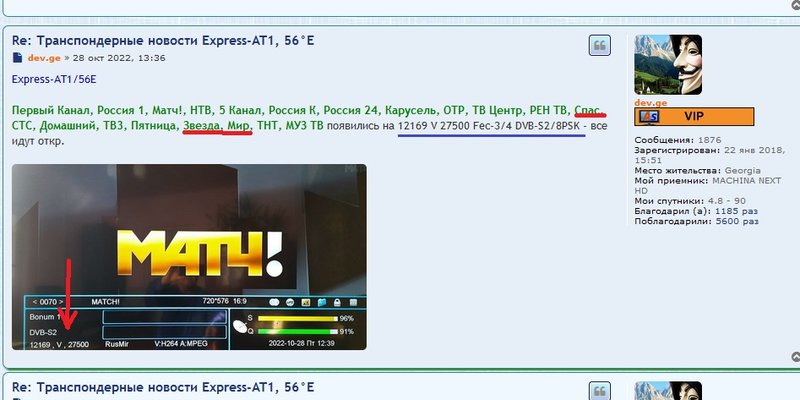Screen dimensions: 800x400
Task: Click the orange VIP rank badge
Action: coord(693,117)
